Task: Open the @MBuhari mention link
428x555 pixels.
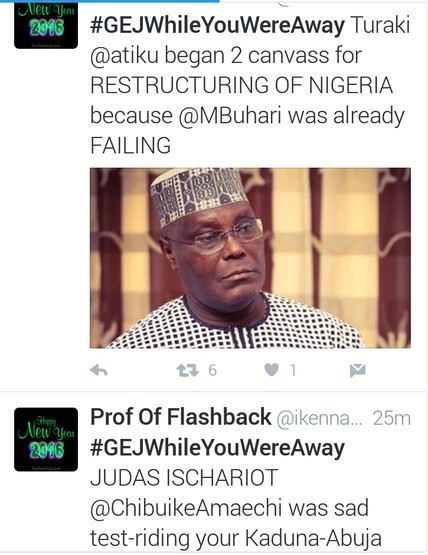Action: (230, 116)
